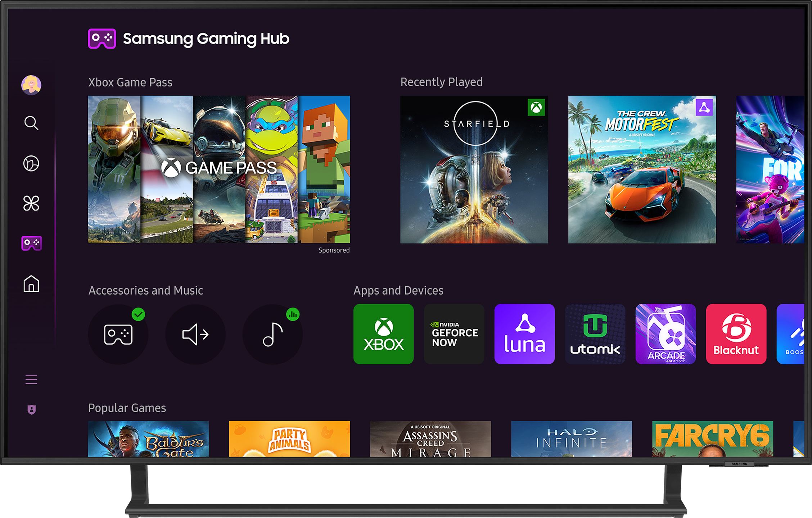Launch the Antstream Arcade app
Image resolution: width=812 pixels, height=518 pixels.
666,334
